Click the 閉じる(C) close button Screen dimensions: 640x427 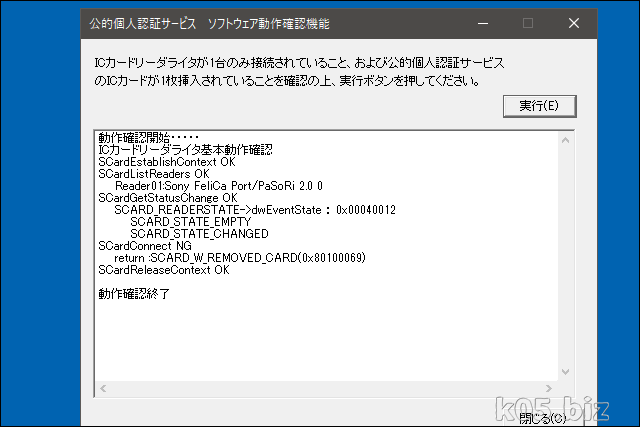pos(542,418)
